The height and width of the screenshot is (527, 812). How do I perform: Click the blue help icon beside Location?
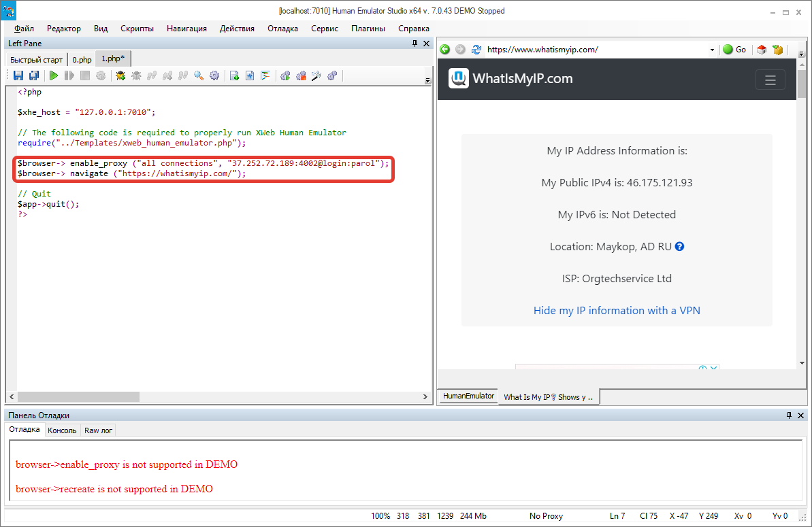(x=679, y=247)
